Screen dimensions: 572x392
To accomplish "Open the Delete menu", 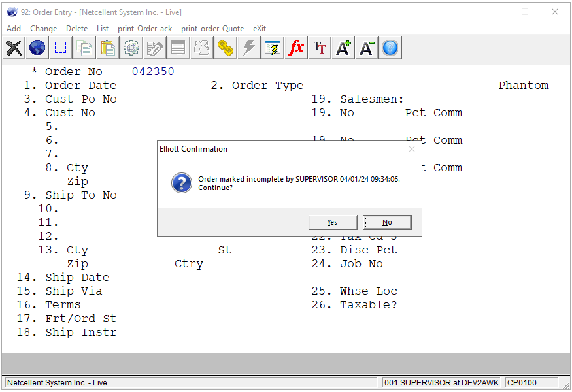I will [x=76, y=29].
